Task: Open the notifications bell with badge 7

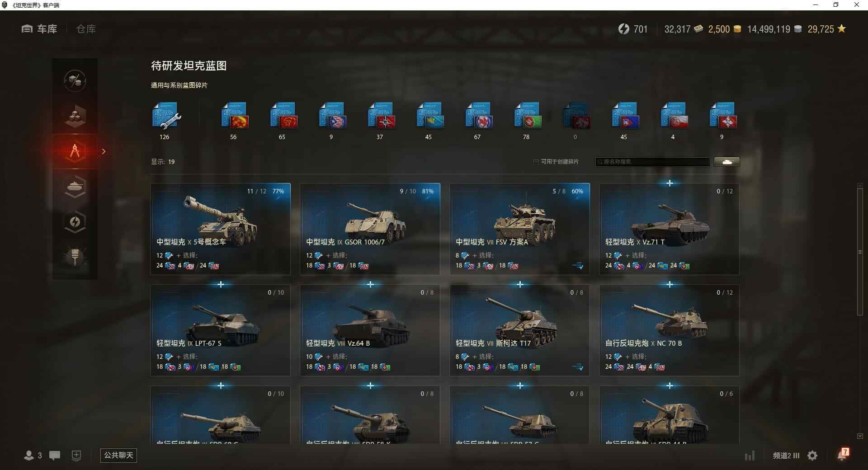Action: (843, 454)
